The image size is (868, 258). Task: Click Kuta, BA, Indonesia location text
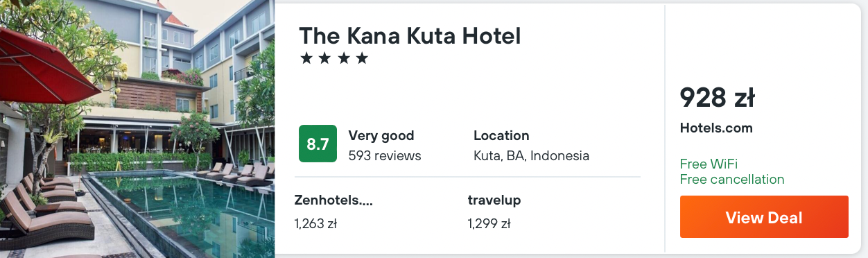531,155
